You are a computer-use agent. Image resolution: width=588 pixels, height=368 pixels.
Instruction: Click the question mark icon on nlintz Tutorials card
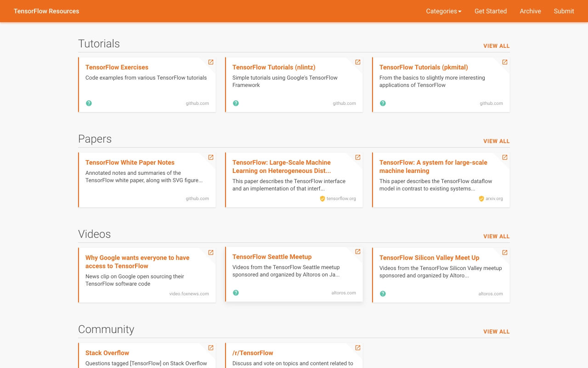point(236,103)
